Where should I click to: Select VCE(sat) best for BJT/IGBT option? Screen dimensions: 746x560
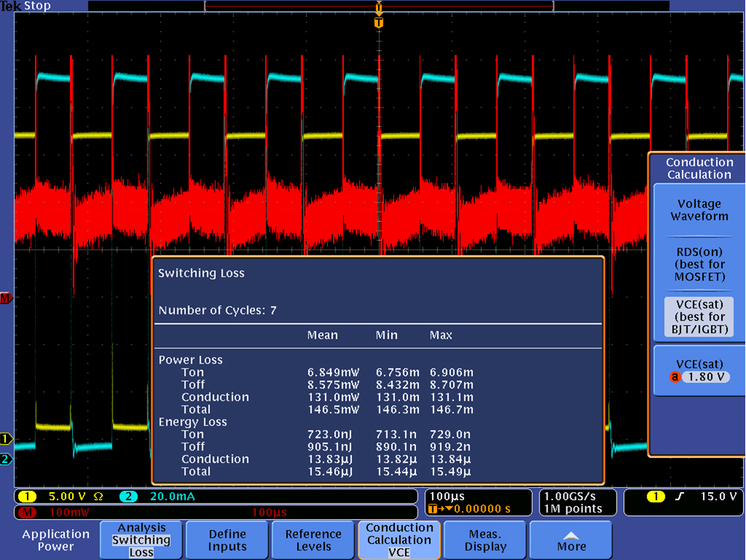point(699,317)
